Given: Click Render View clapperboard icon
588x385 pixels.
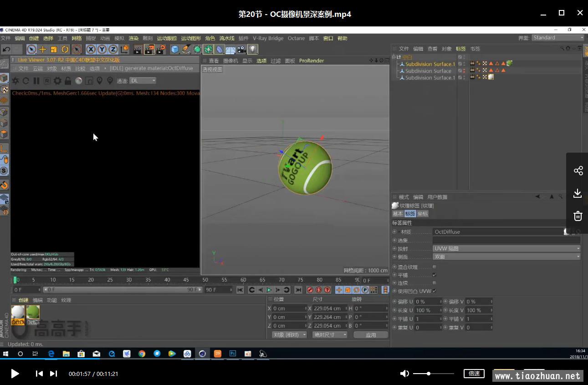Looking at the screenshot, I should (138, 49).
